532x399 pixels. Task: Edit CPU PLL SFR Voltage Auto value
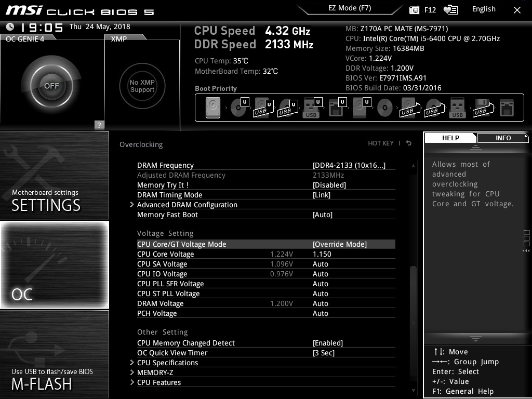point(320,284)
